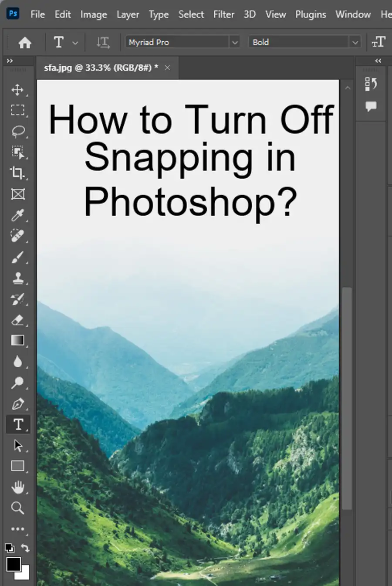Select the Gradient tool
Screen dimensions: 392x586
(x=17, y=340)
